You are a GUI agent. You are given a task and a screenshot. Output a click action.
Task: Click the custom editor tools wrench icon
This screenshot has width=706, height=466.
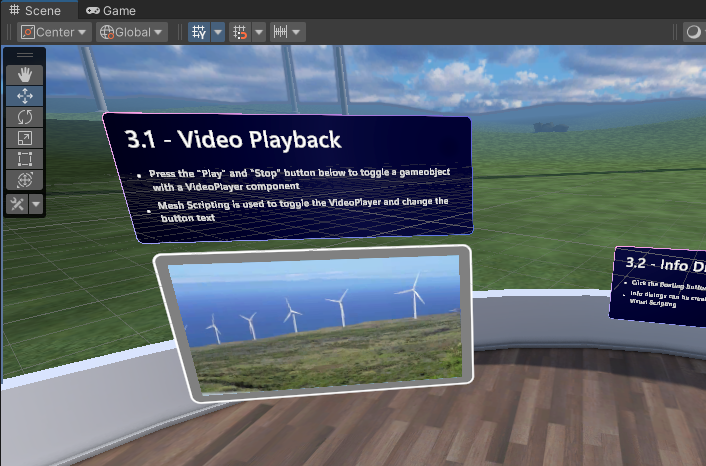tap(17, 204)
